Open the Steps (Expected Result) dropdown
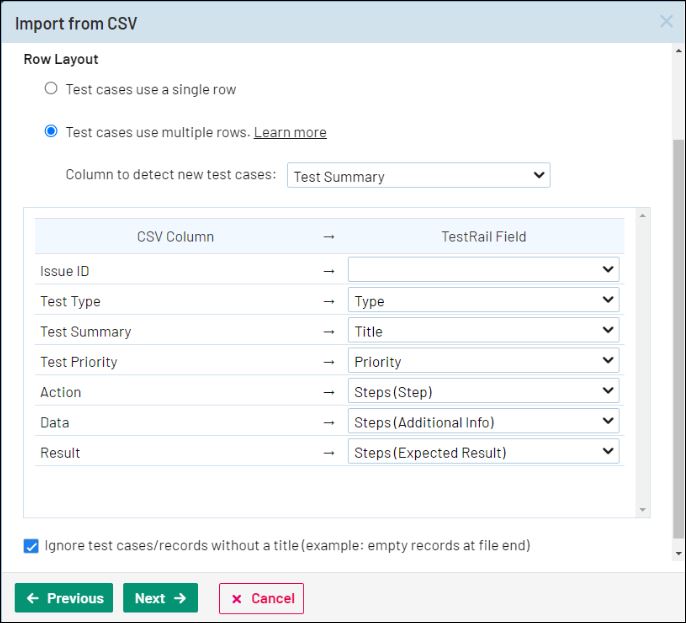The width and height of the screenshot is (686, 623). [483, 452]
